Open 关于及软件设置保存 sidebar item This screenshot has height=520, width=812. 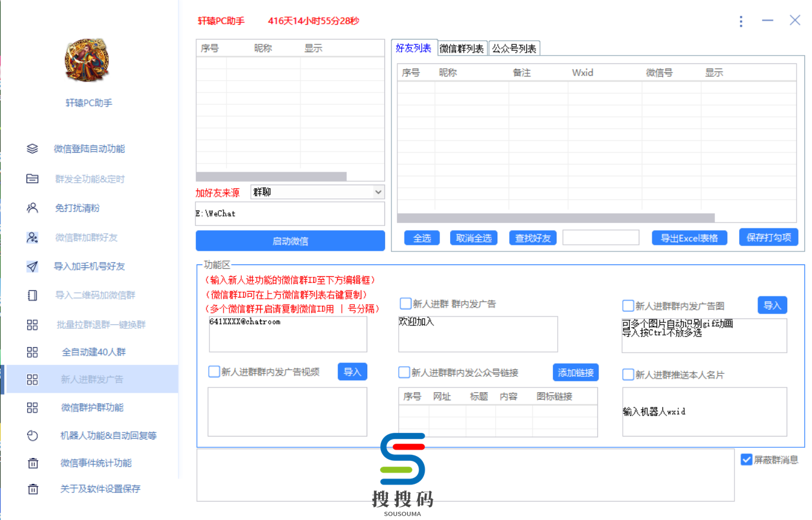click(100, 489)
